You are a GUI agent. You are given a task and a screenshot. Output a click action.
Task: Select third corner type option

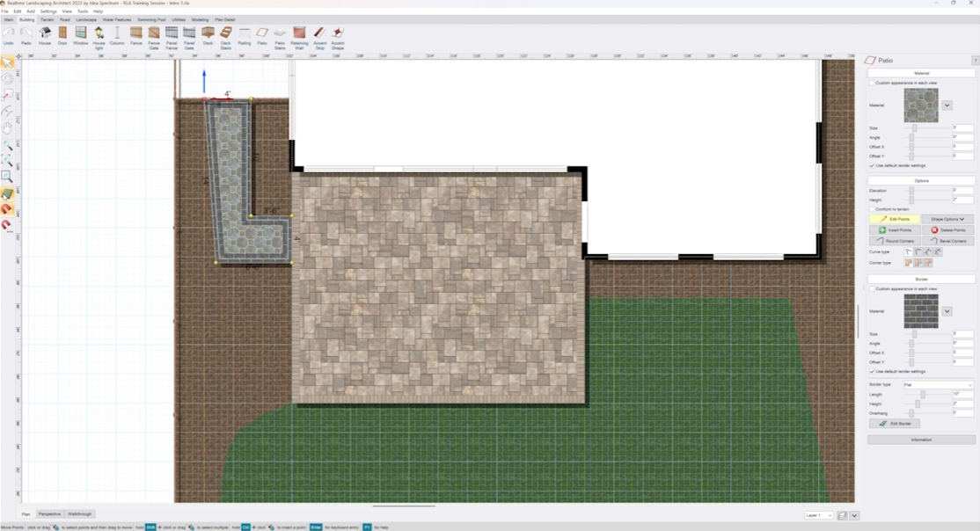[928, 263]
